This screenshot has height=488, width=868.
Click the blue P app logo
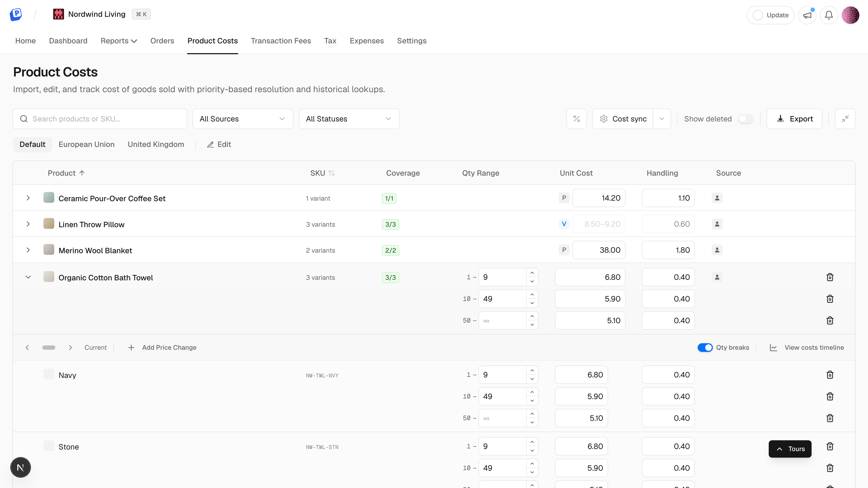tap(15, 14)
